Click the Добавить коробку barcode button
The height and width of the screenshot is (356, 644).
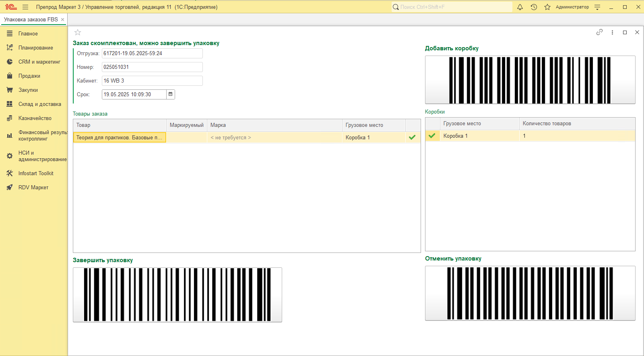[530, 80]
